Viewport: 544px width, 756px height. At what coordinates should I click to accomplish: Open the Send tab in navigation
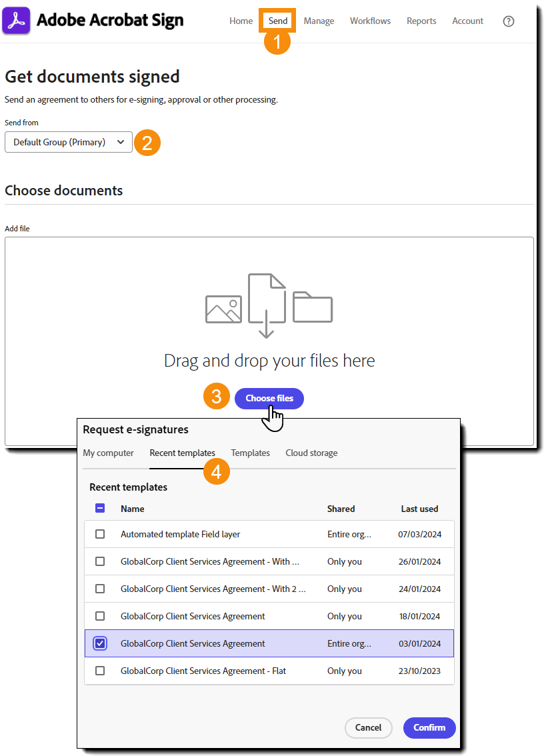278,21
